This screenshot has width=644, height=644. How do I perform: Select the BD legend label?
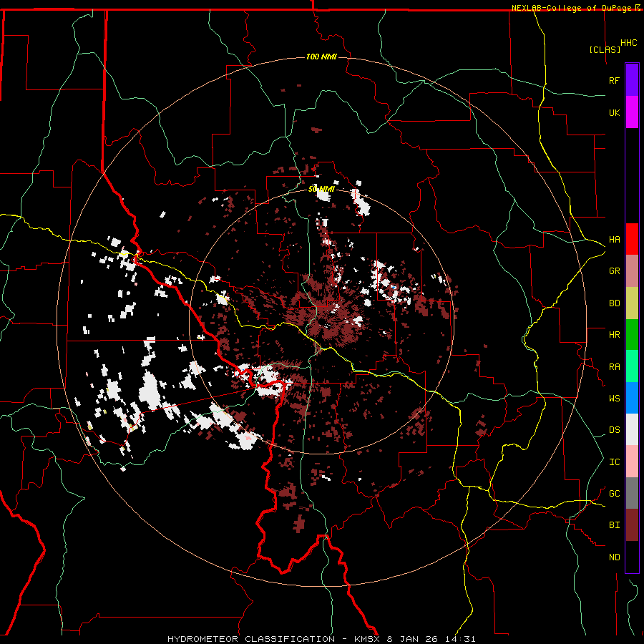614,303
